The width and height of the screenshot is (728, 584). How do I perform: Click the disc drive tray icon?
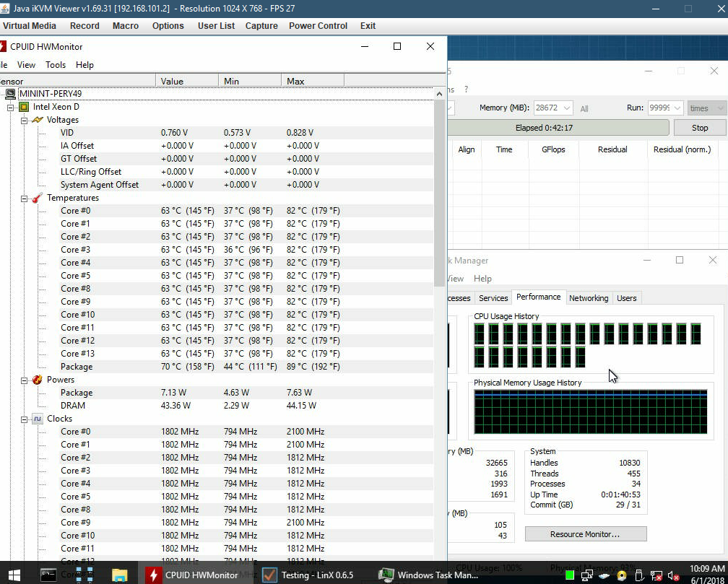(622, 575)
